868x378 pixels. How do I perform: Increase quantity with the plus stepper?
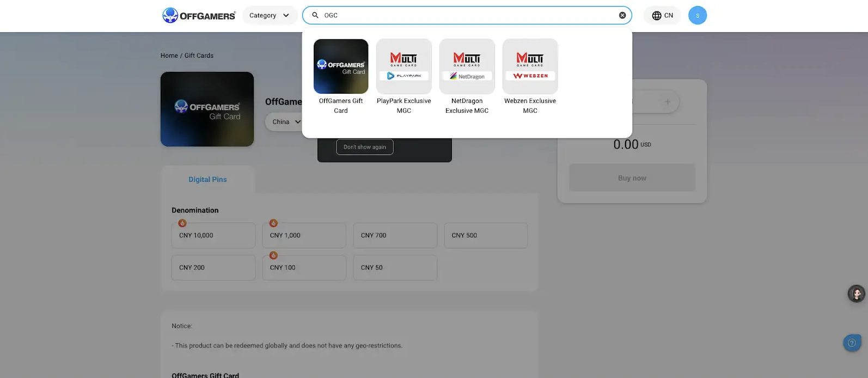(668, 102)
